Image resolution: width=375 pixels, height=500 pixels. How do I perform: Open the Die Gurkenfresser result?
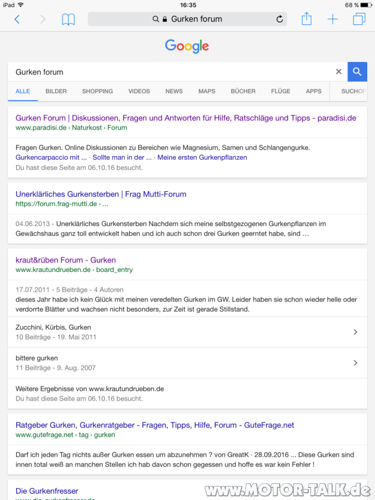click(x=47, y=491)
